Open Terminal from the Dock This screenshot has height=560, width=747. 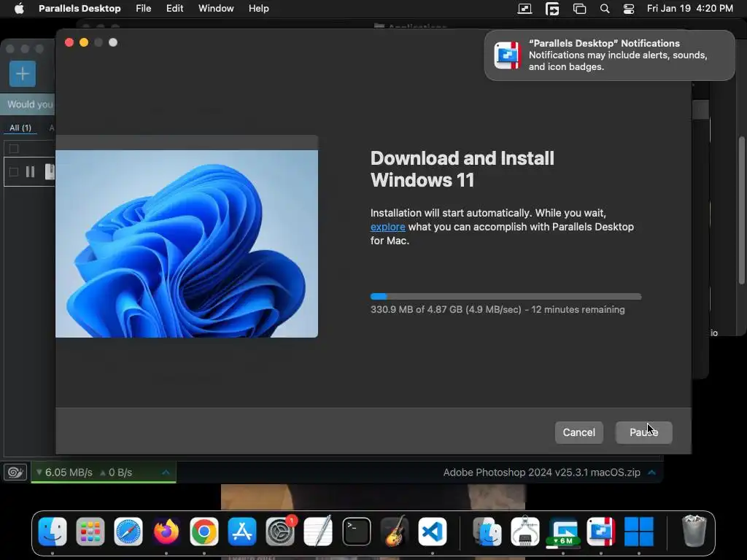tap(356, 532)
